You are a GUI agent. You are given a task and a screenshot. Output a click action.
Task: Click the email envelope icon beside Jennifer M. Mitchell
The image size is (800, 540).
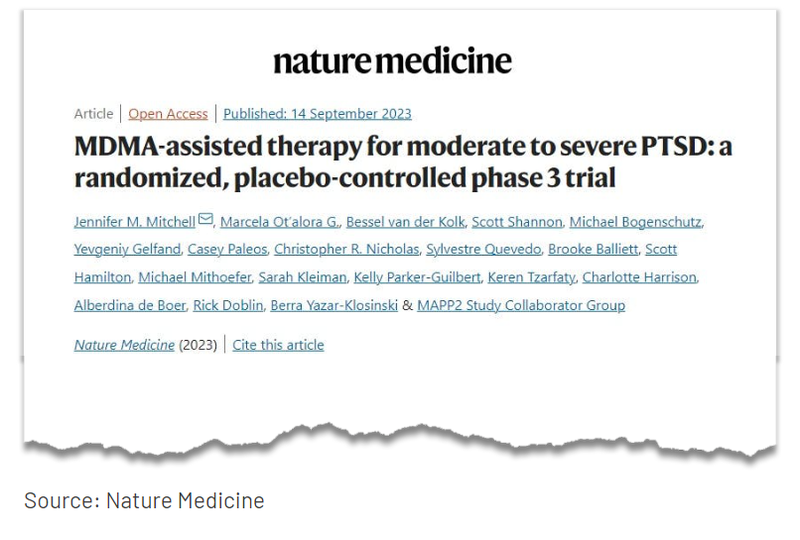(x=206, y=219)
